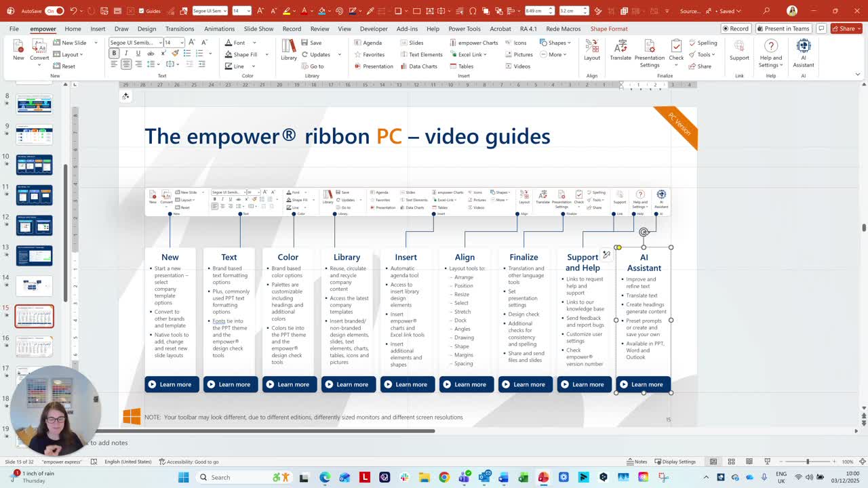Click the Undo arrow in the quick access toolbar

point(73,11)
